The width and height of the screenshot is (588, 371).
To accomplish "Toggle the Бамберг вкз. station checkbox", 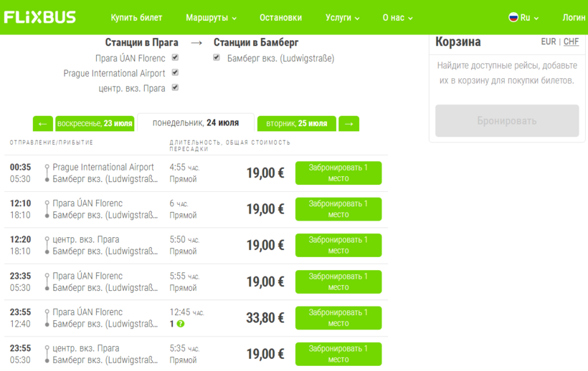I will coord(217,58).
